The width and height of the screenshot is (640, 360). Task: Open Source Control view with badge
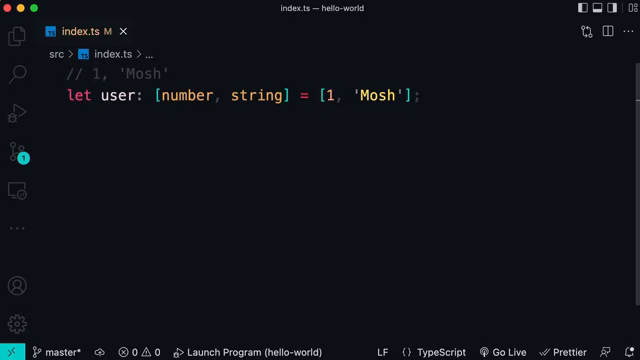pos(18,153)
